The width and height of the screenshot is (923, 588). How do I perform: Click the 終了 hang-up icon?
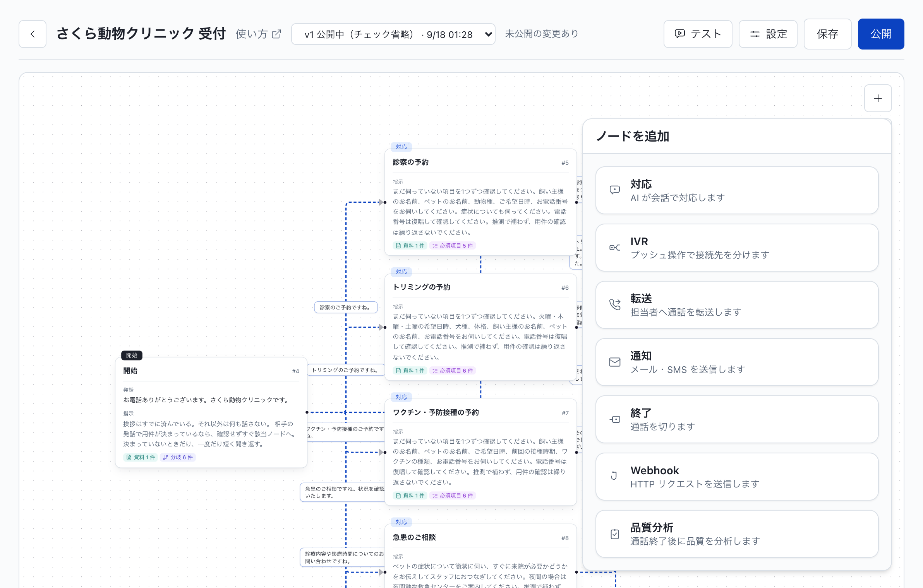coord(614,419)
